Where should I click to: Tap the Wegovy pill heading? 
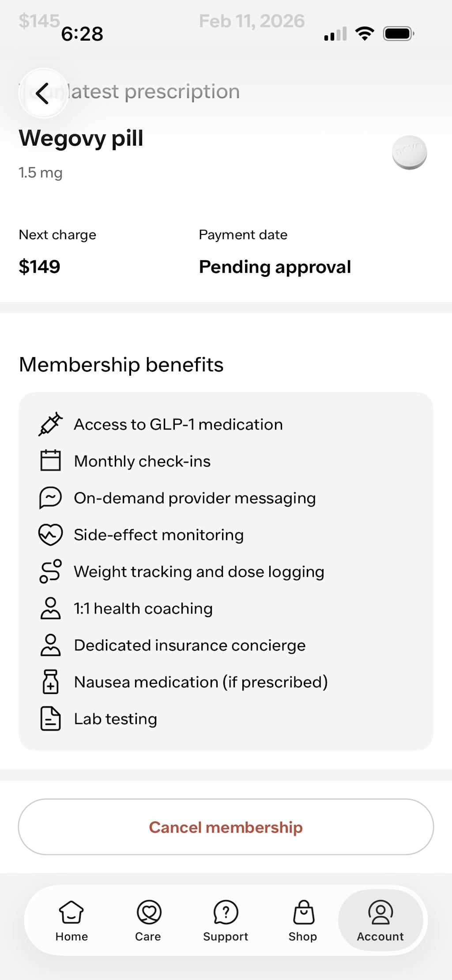pos(81,138)
